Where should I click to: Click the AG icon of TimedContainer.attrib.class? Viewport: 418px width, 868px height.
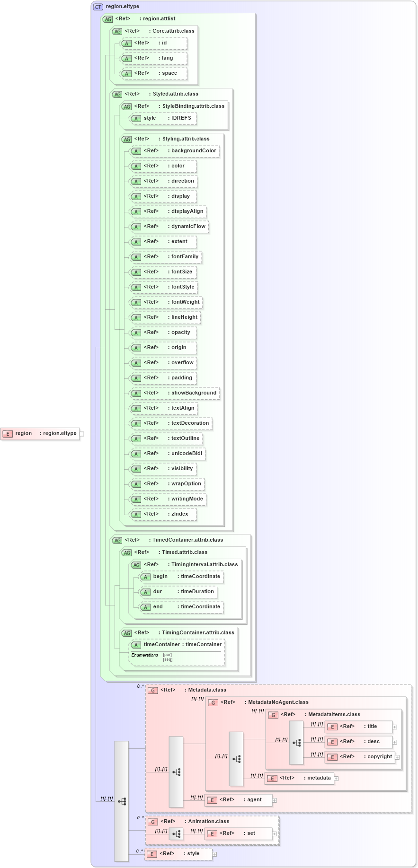click(117, 541)
